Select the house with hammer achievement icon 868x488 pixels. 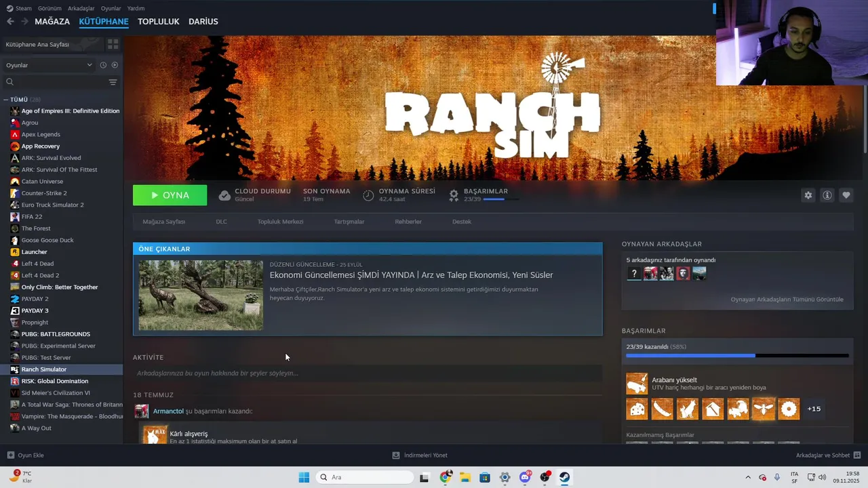(x=713, y=409)
